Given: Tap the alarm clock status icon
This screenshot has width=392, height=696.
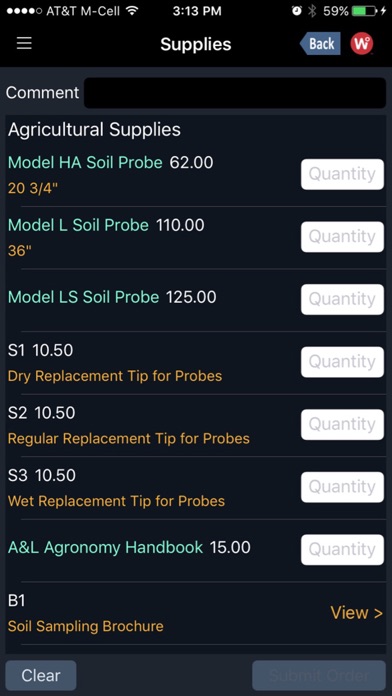Looking at the screenshot, I should [x=297, y=11].
